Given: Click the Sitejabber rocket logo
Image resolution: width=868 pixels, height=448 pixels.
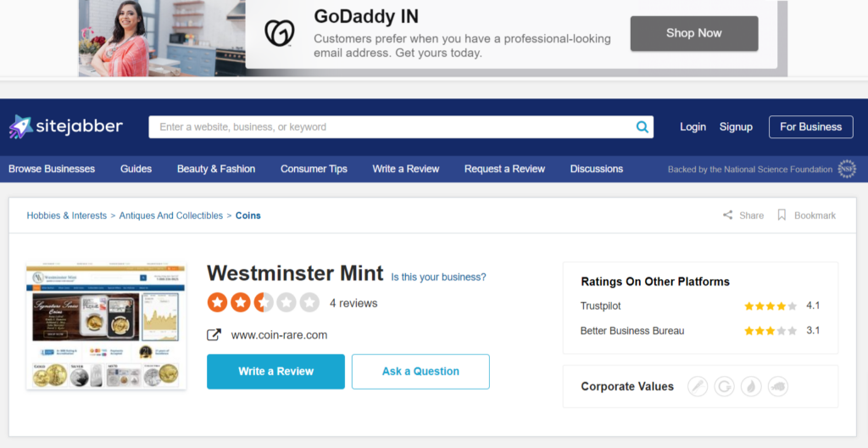Looking at the screenshot, I should 21,127.
